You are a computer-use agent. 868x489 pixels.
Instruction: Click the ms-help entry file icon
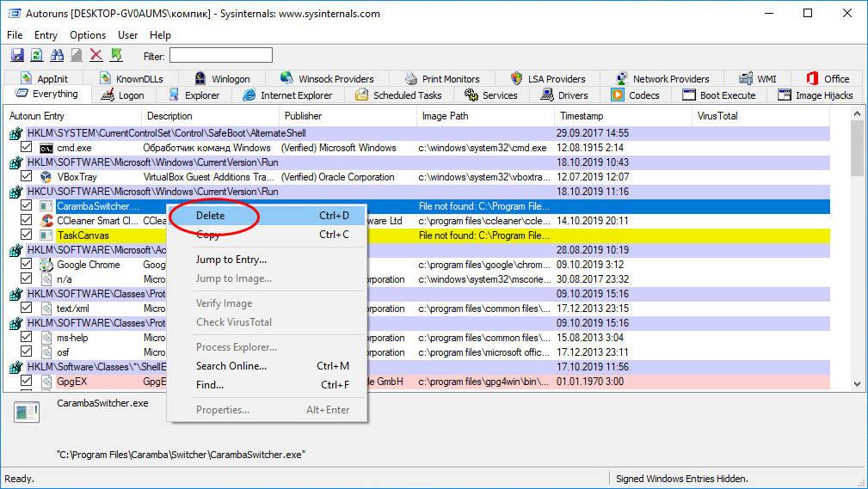click(x=46, y=338)
